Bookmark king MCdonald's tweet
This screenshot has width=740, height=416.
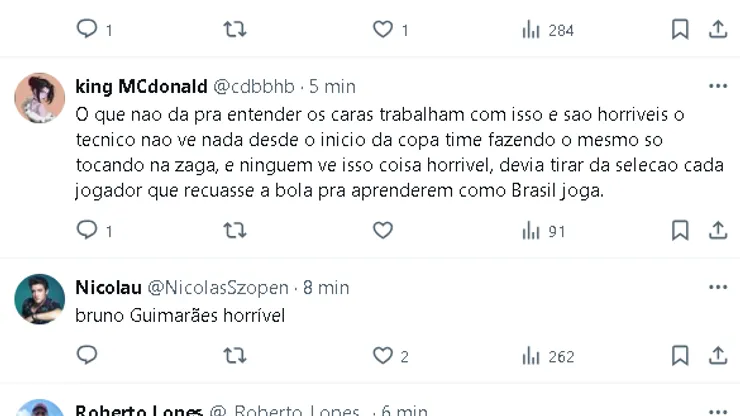[680, 230]
